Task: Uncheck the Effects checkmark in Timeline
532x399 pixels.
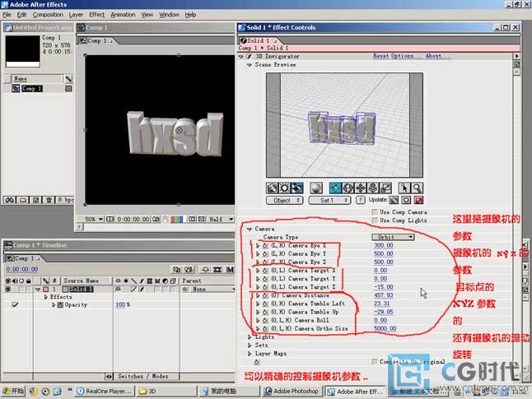Action: tap(15, 304)
